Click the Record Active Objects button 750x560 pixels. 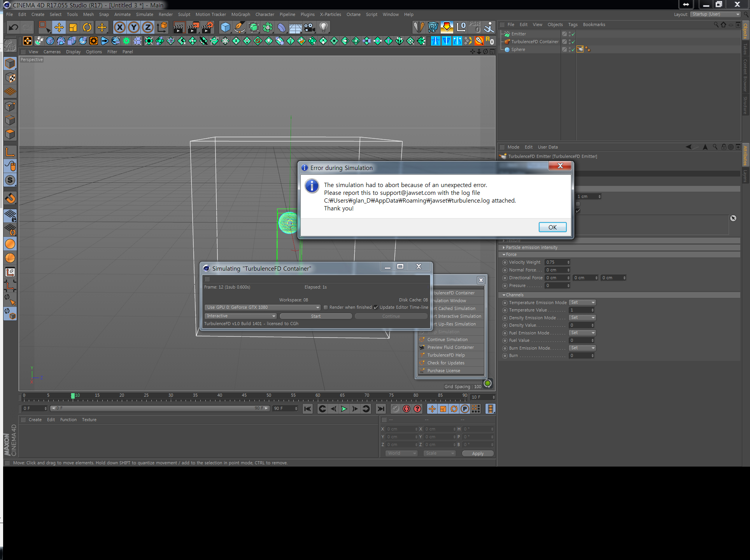pos(395,409)
